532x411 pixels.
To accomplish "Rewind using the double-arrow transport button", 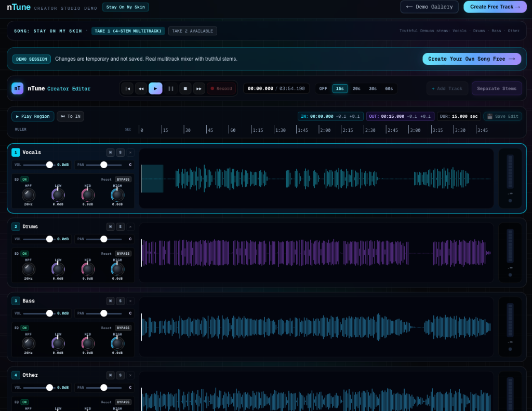I will point(141,88).
